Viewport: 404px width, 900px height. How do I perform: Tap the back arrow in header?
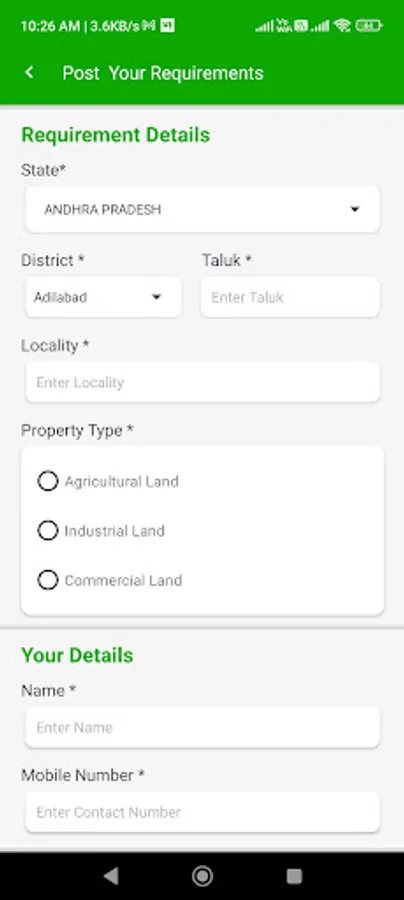tap(30, 73)
